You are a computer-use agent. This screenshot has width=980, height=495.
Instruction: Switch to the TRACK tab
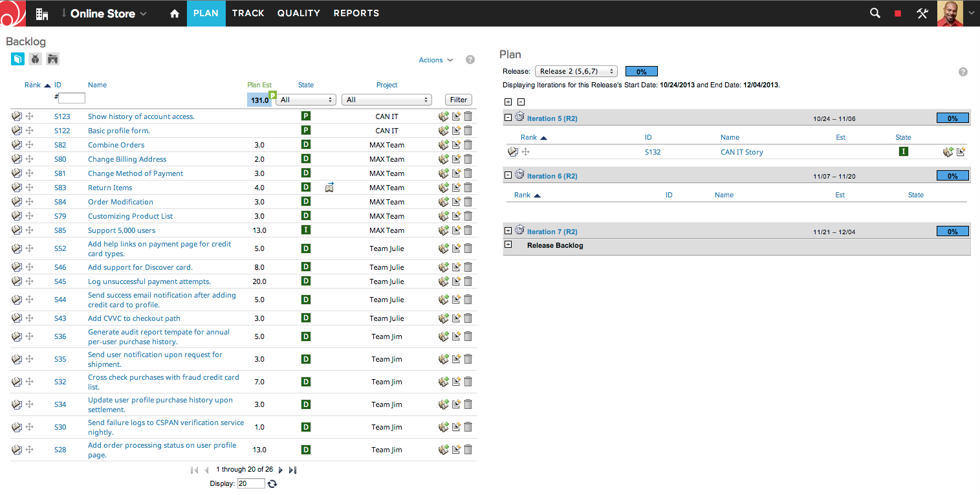[x=248, y=13]
